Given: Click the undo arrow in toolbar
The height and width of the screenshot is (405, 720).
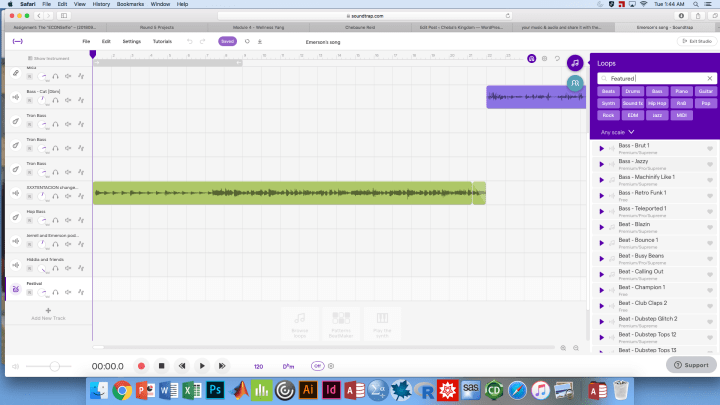Looking at the screenshot, I should pyautogui.click(x=190, y=41).
